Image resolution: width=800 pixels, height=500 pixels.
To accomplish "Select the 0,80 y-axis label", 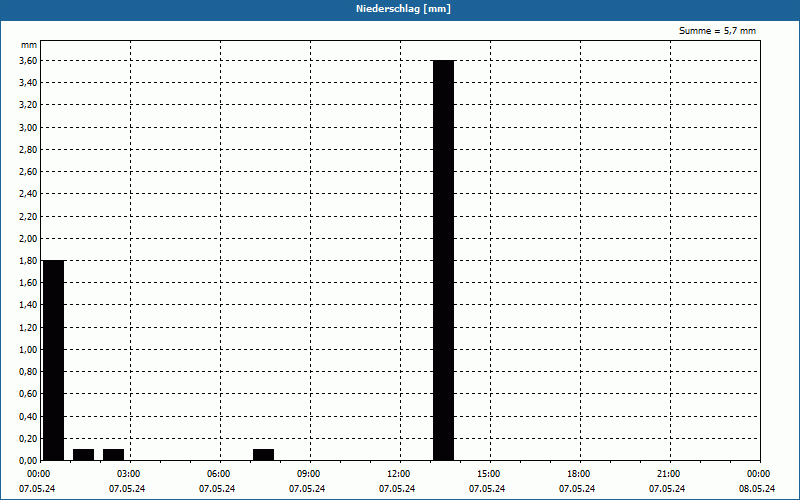I will (x=28, y=372).
